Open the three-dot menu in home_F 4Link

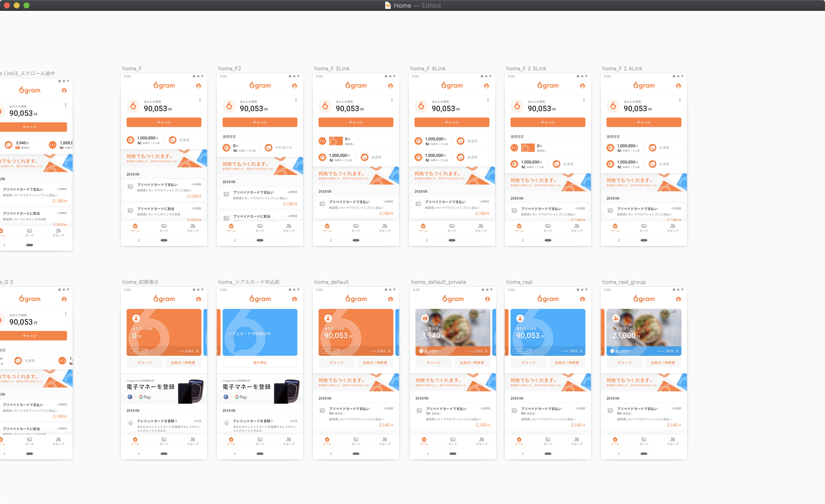(488, 100)
